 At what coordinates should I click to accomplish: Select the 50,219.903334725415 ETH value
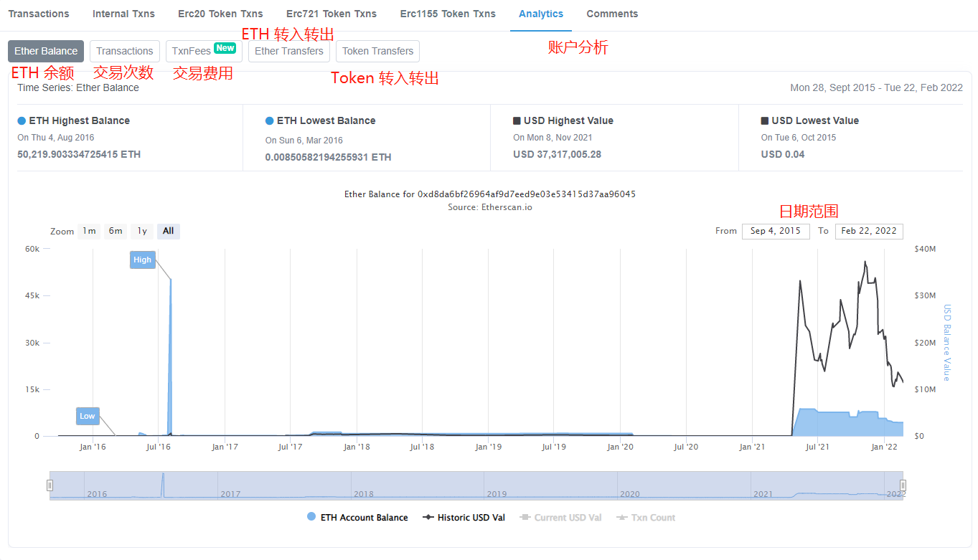pyautogui.click(x=79, y=154)
